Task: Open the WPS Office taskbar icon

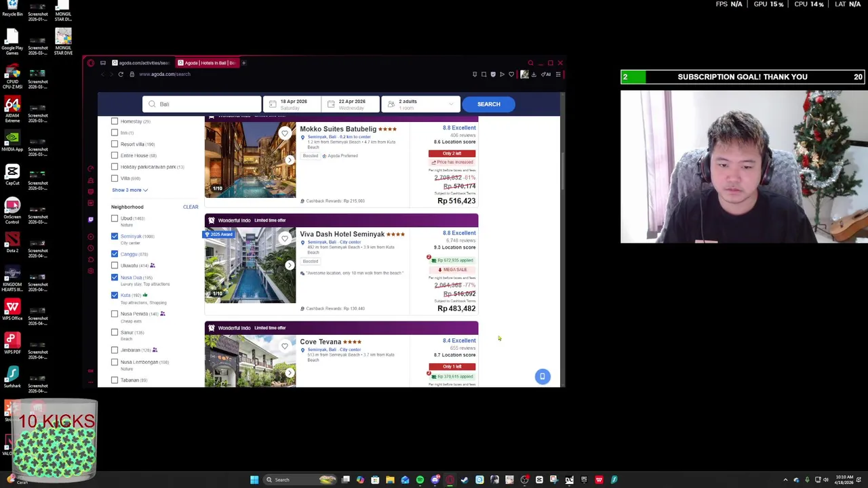Action: [x=599, y=480]
